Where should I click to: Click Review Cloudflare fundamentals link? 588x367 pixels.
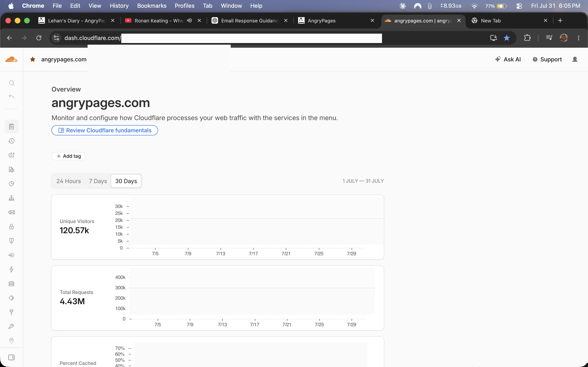[x=105, y=130]
